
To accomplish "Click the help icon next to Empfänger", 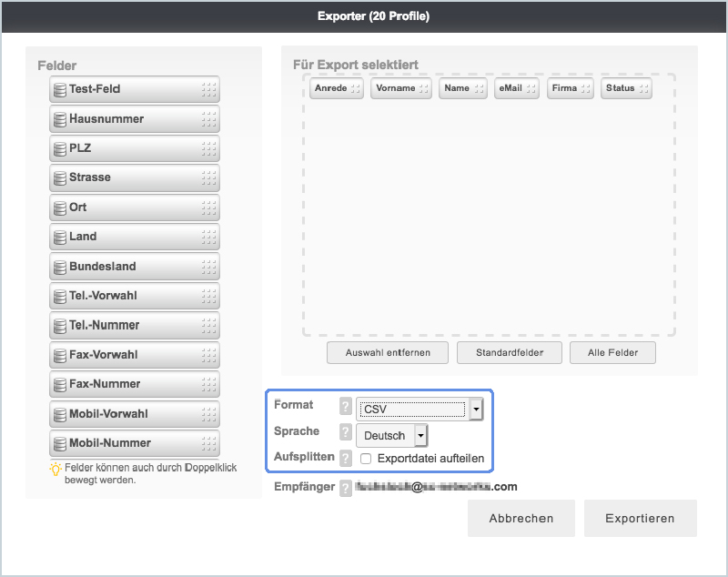I will coord(345,487).
